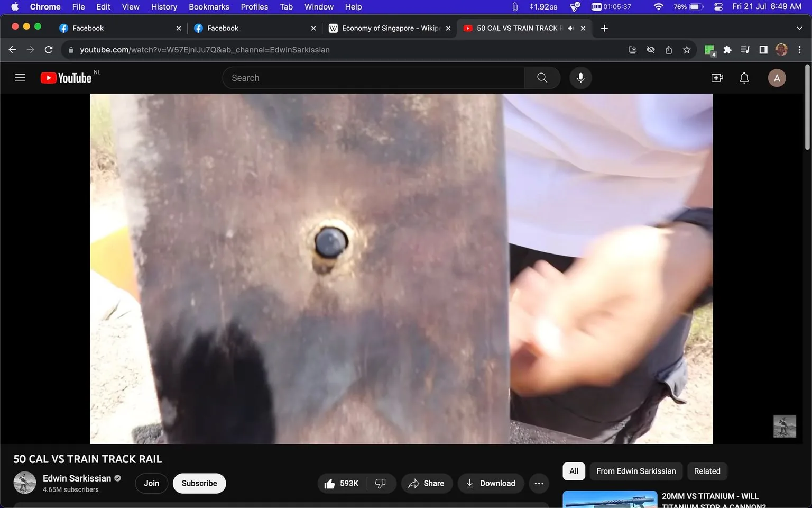Open the Chrome extensions puzzle icon
The width and height of the screenshot is (812, 508).
click(x=727, y=49)
